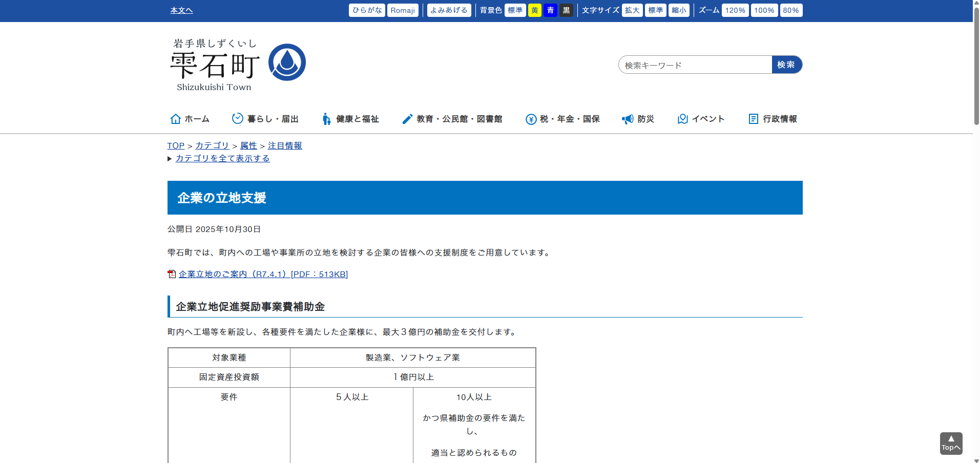Click the １億円以上 table cell

tap(413, 377)
